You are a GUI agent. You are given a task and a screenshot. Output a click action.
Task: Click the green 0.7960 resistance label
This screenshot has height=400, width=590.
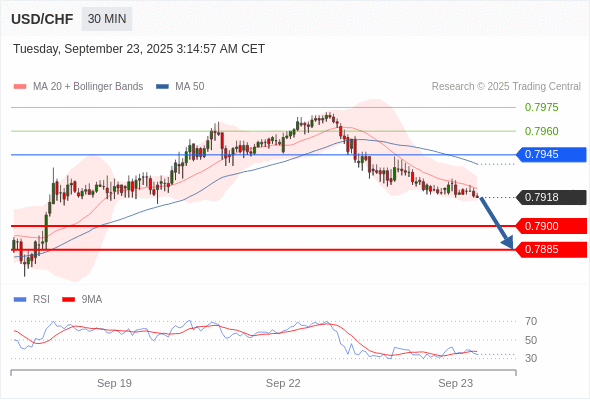pos(541,131)
